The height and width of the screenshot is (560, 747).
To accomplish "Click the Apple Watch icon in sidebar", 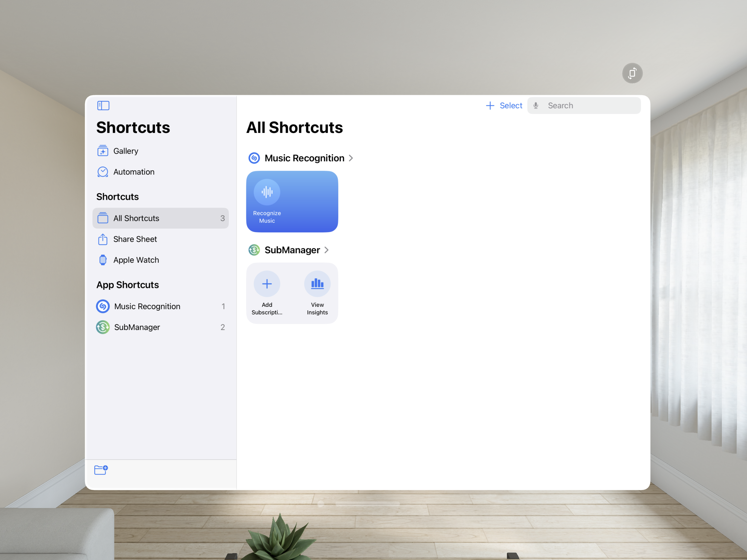I will click(x=103, y=260).
